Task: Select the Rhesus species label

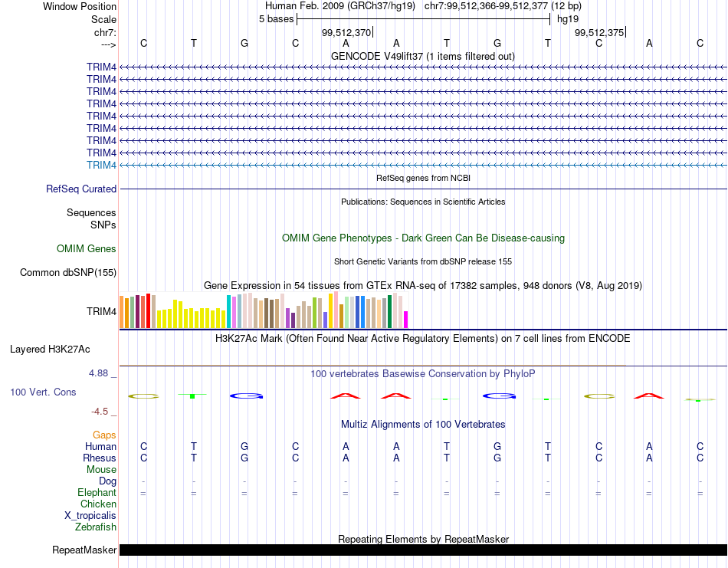Action: pos(100,458)
